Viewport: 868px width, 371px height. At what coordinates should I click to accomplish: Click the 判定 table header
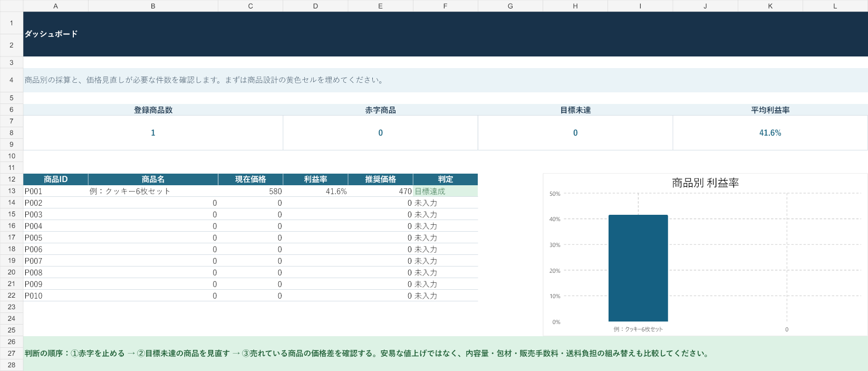445,179
